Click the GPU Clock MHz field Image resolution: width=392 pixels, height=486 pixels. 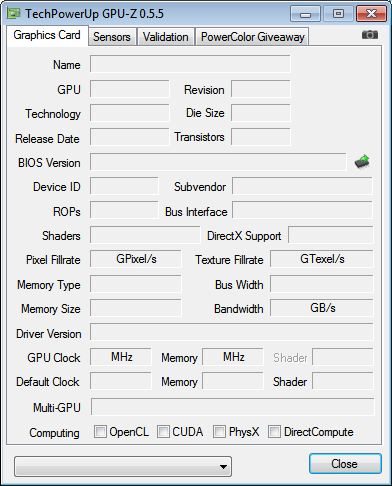(121, 357)
